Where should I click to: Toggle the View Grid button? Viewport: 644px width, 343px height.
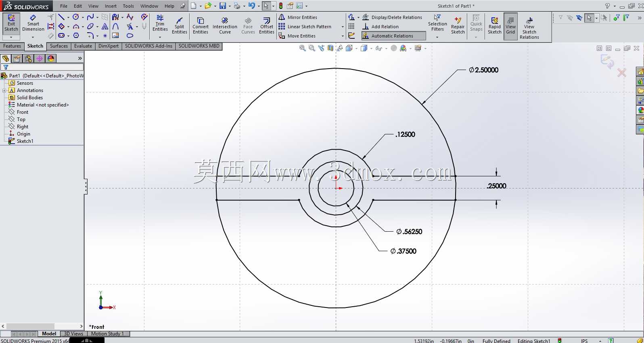click(510, 26)
